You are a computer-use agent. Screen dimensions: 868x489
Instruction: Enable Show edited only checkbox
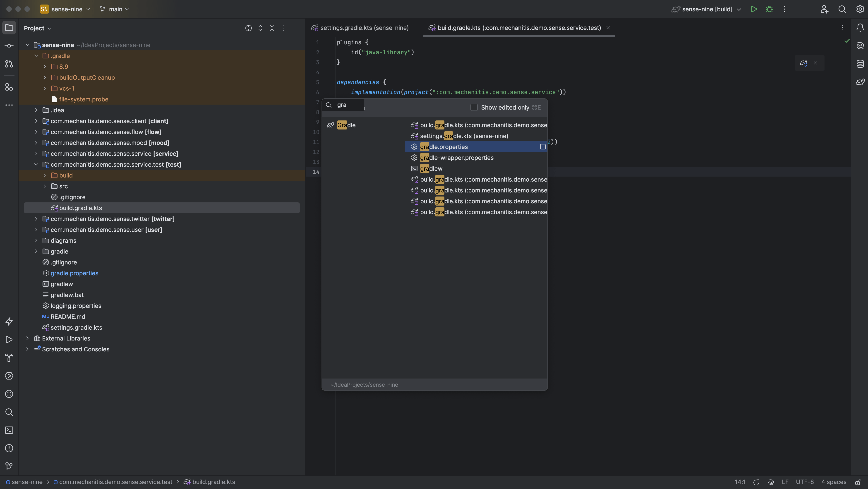(x=474, y=108)
